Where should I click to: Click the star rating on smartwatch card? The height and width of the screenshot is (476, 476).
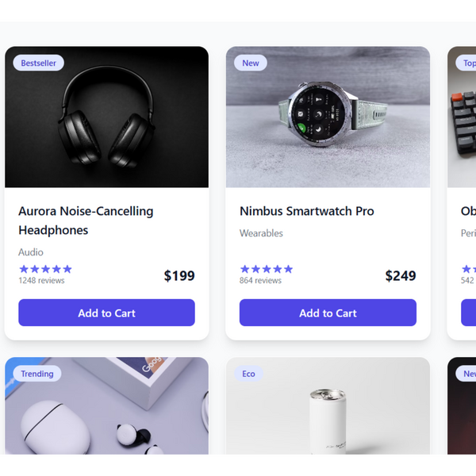[267, 269]
